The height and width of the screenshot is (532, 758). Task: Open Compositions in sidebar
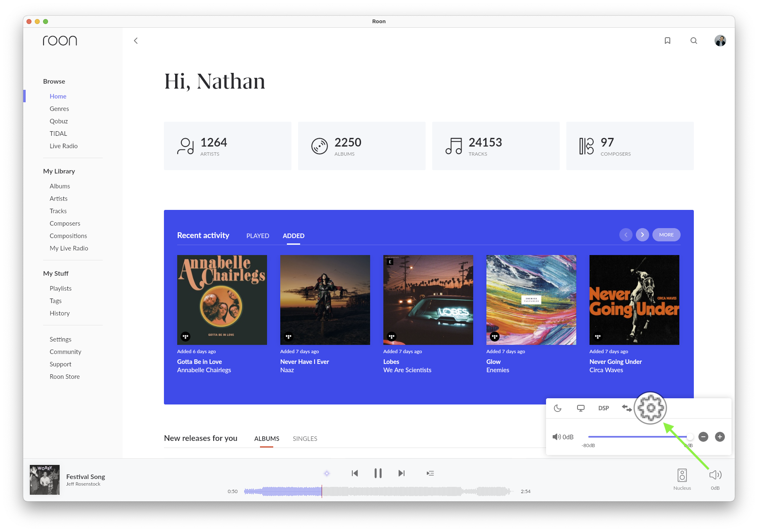68,236
